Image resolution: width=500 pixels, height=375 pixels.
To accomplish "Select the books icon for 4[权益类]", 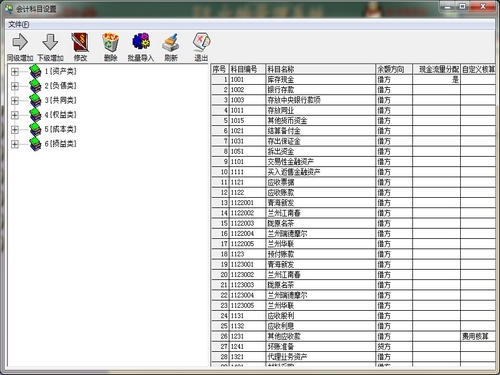I will coord(35,115).
